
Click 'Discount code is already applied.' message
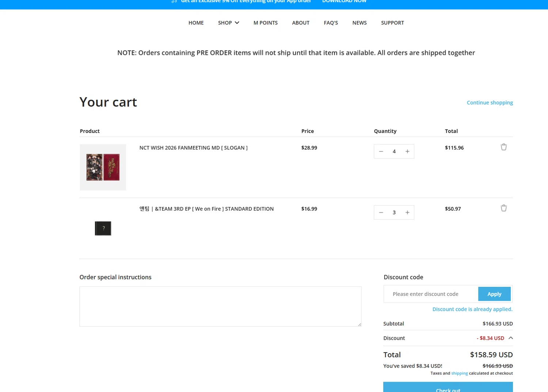pyautogui.click(x=472, y=309)
